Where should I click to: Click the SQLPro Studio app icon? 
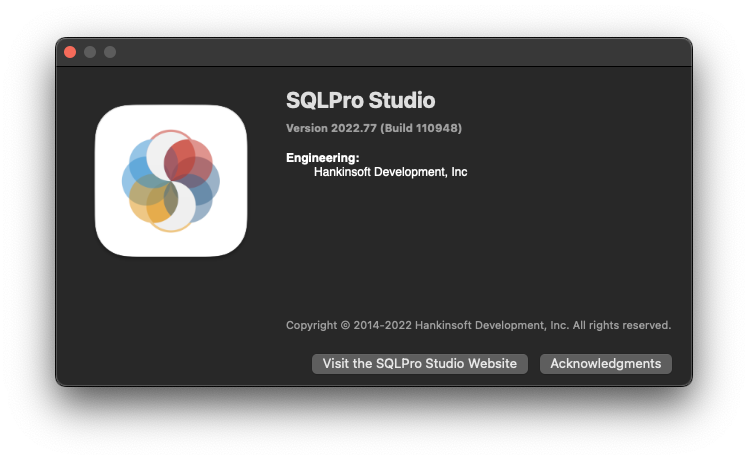tap(171, 181)
